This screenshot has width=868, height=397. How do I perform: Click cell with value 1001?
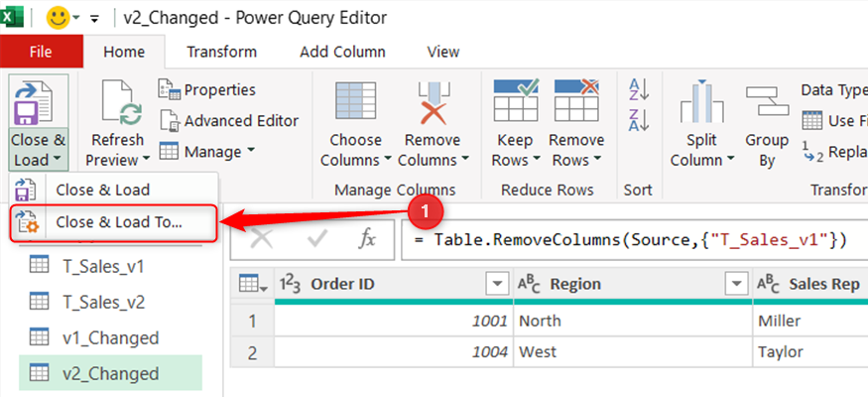coord(394,321)
